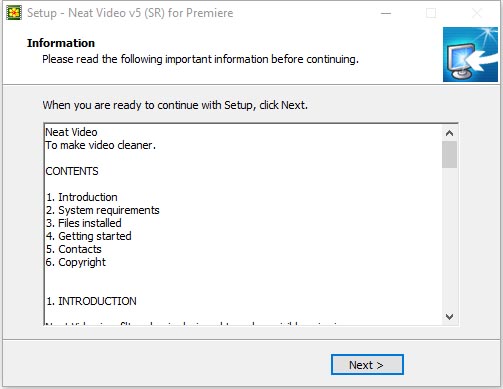Screen dimensions: 503x389
Task: Click the Neat Video app icon in title bar
Action: pos(14,13)
